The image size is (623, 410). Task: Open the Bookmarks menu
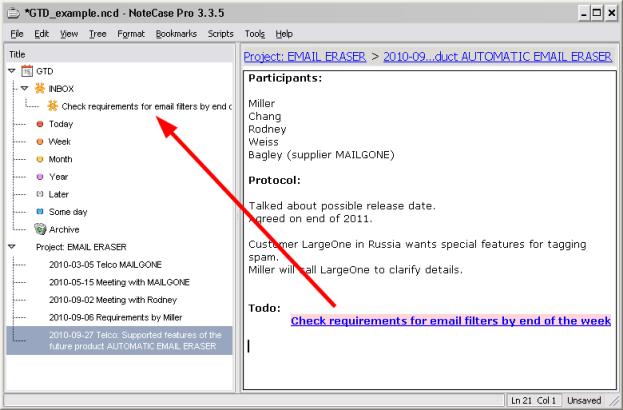[176, 34]
